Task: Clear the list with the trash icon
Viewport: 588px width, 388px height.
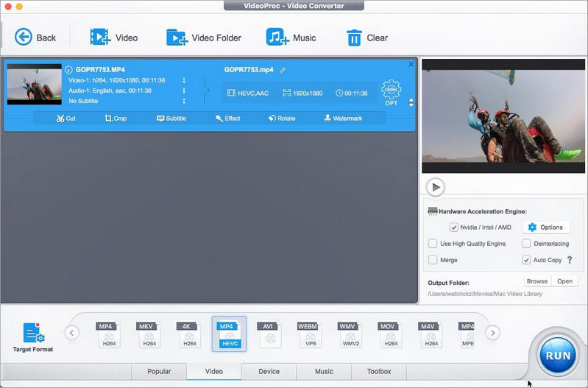Action: click(x=354, y=38)
